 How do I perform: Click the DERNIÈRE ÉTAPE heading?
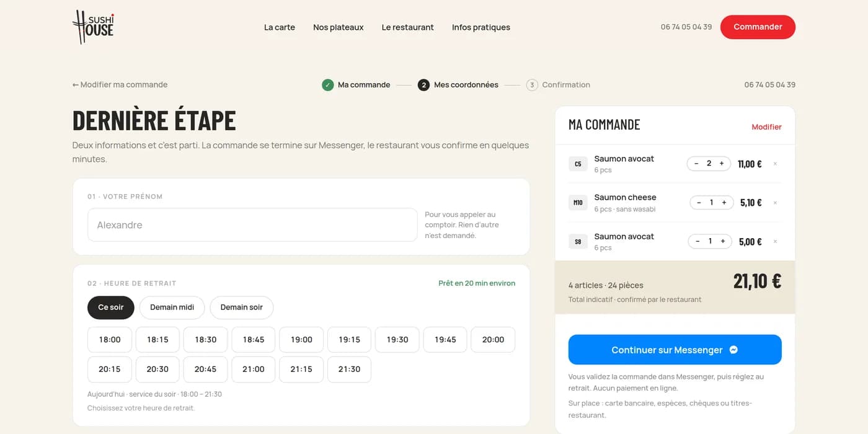[x=154, y=120]
